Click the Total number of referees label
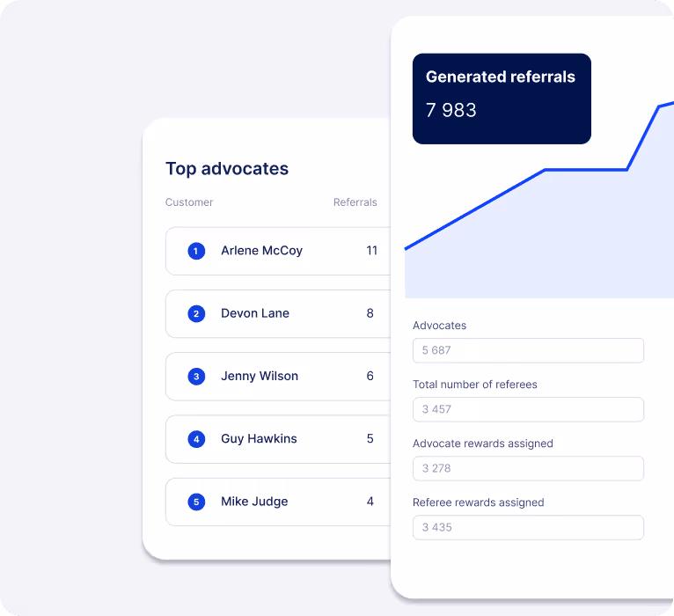Viewport: 674px width, 616px height. click(x=475, y=385)
